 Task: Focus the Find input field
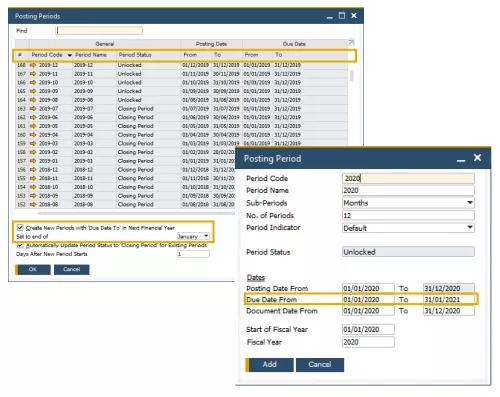tap(99, 31)
